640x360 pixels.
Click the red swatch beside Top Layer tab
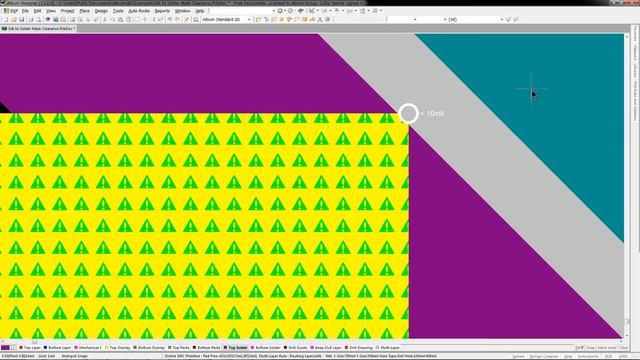(21, 348)
